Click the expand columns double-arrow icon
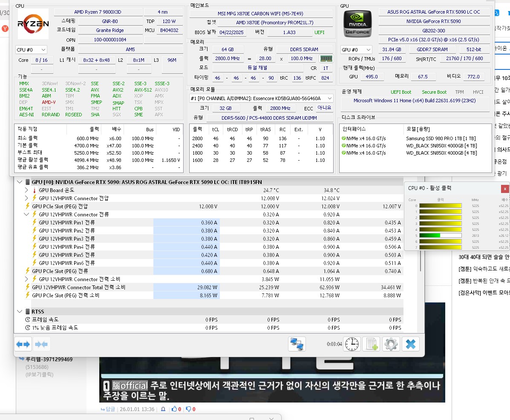 [23, 344]
